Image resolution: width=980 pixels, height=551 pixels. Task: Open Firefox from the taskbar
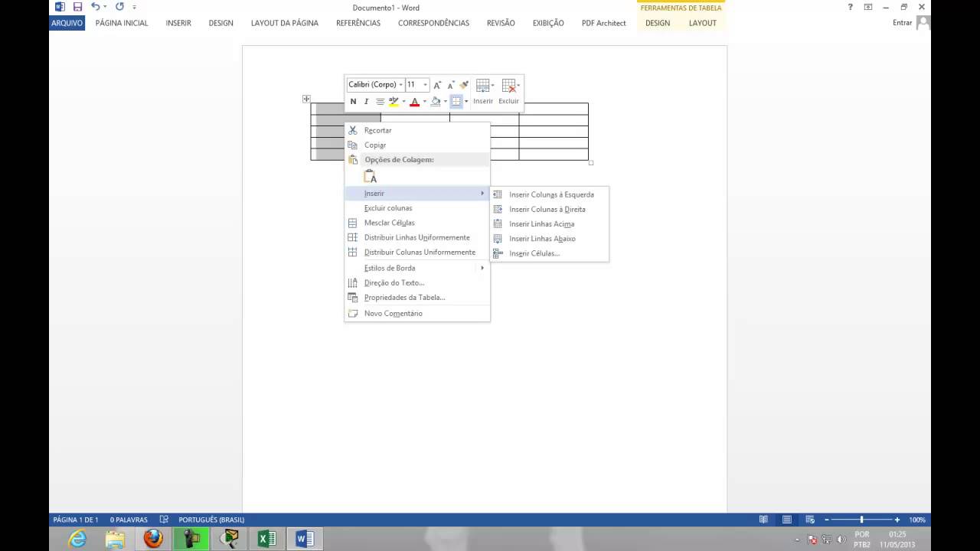point(153,539)
